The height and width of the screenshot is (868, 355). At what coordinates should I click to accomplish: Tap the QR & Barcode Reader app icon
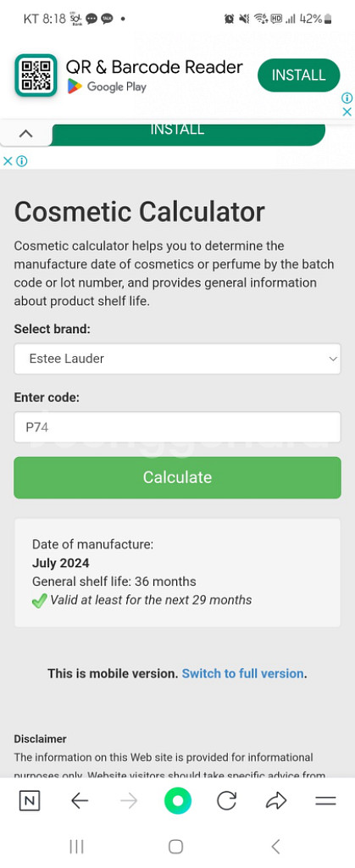36,75
